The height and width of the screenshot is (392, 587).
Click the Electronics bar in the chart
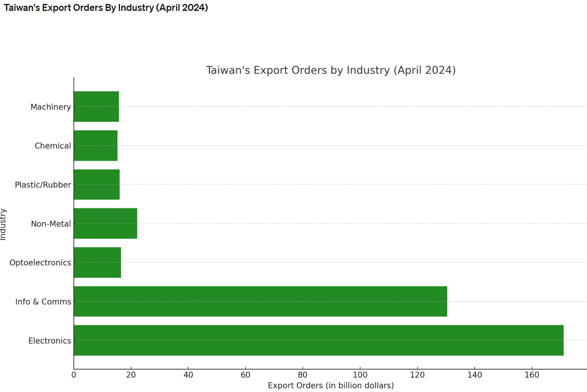point(318,340)
